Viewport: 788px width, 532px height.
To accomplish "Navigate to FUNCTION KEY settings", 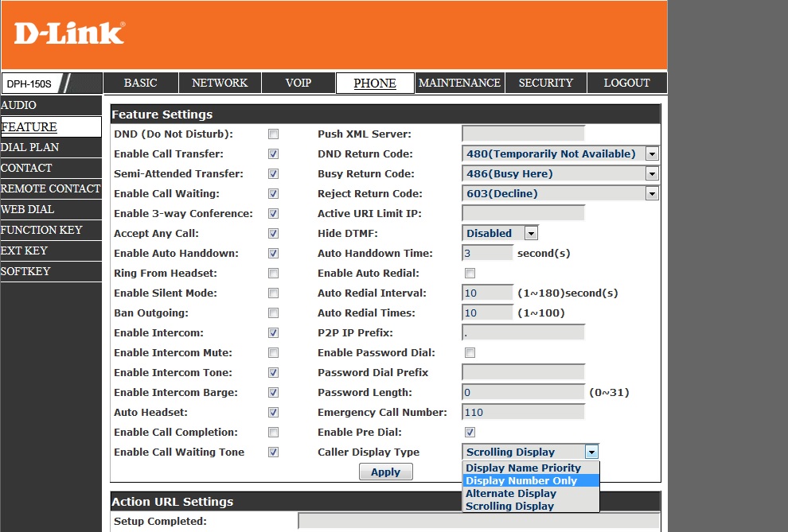I will pyautogui.click(x=41, y=231).
